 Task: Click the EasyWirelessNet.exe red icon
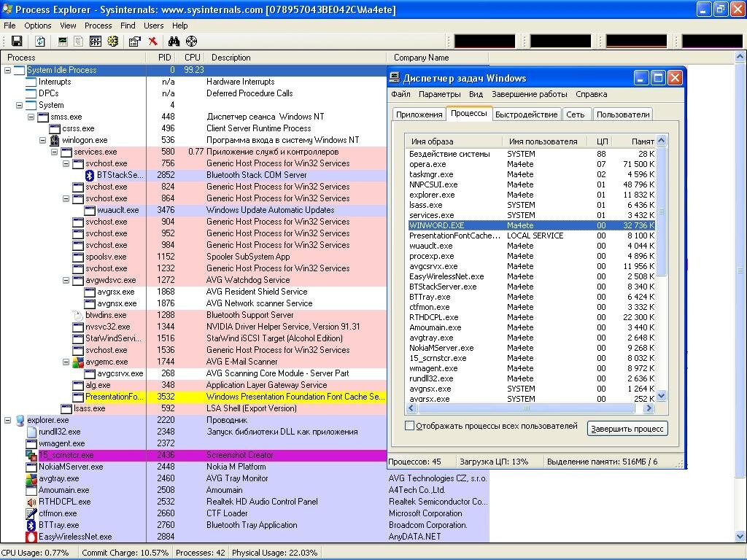[31, 537]
